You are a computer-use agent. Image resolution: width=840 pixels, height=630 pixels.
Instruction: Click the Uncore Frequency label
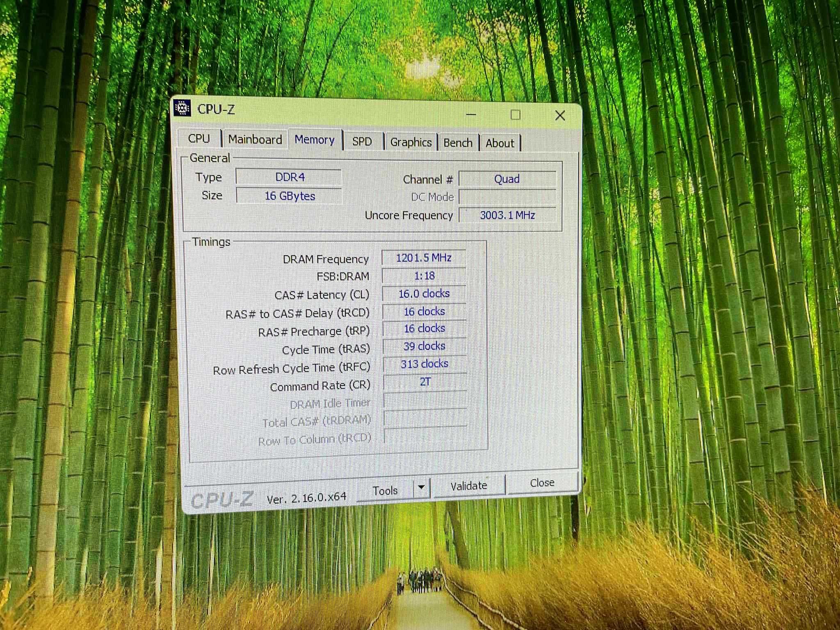tap(409, 215)
